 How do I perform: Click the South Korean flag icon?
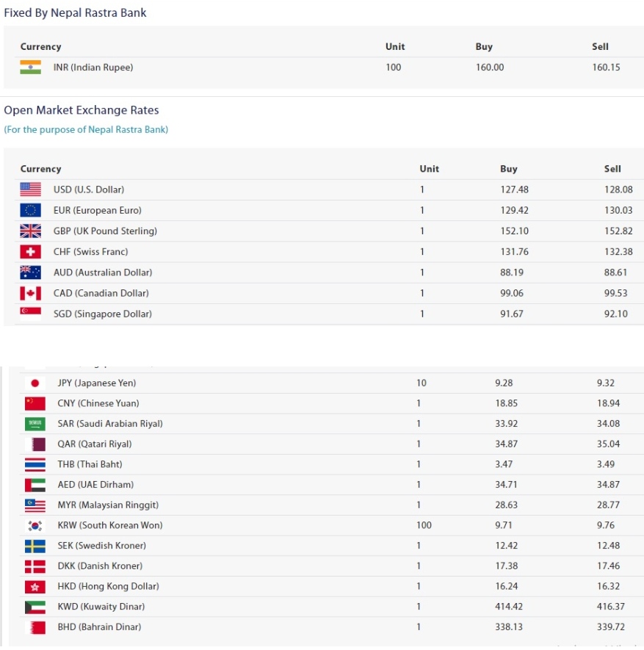(35, 525)
